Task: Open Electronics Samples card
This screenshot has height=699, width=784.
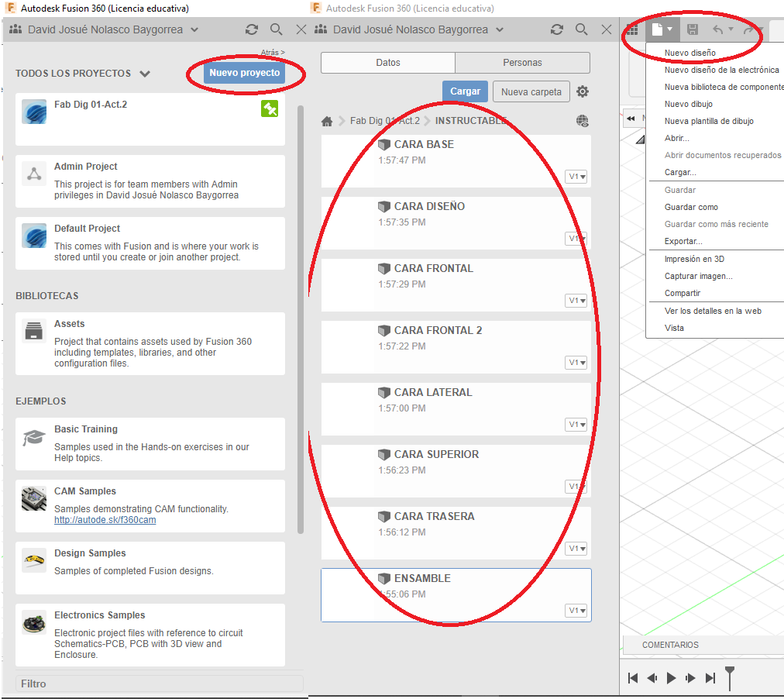Action: tap(150, 635)
